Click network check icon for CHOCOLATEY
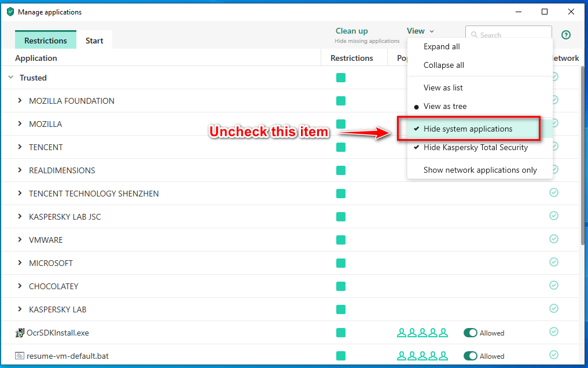The width and height of the screenshot is (588, 368). [553, 285]
